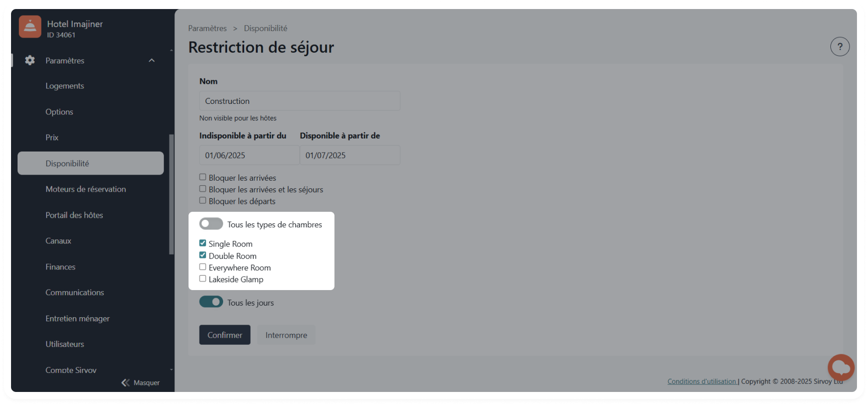Click the Paramètres gear icon

pos(30,60)
